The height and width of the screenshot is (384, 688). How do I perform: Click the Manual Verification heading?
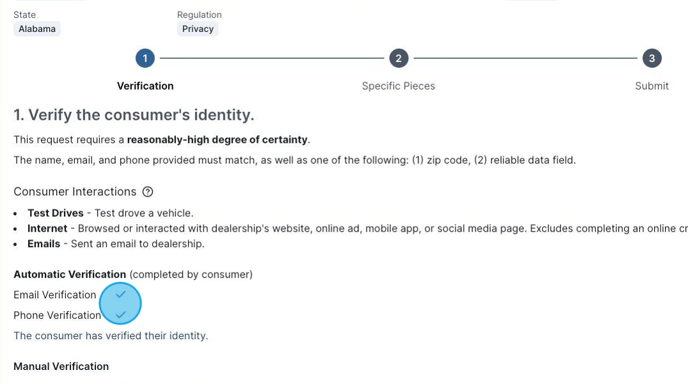click(61, 366)
